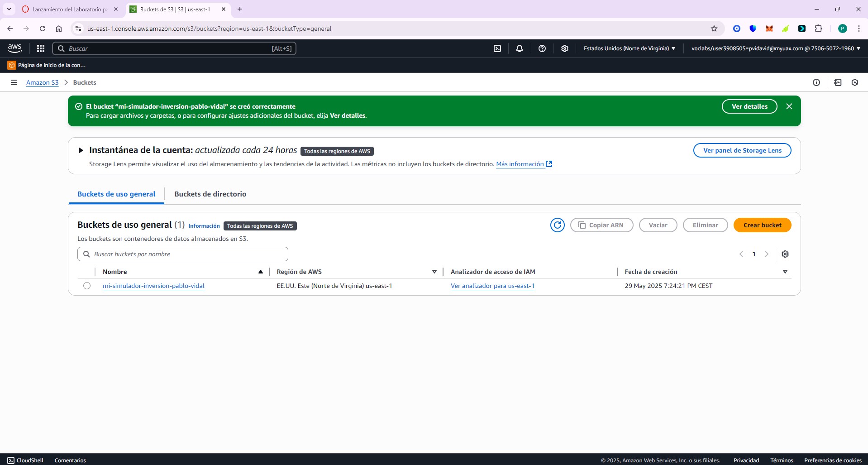Open table preferences gear icon
This screenshot has height=465, width=868.
(x=785, y=254)
